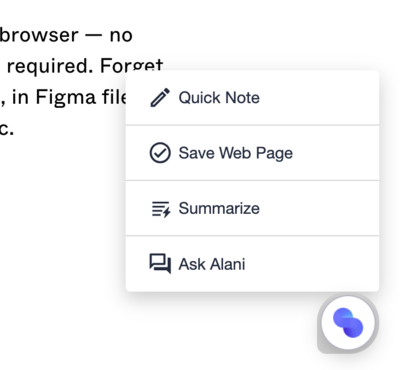Click the checkmark circle icon
The image size is (400, 370).
pos(160,153)
